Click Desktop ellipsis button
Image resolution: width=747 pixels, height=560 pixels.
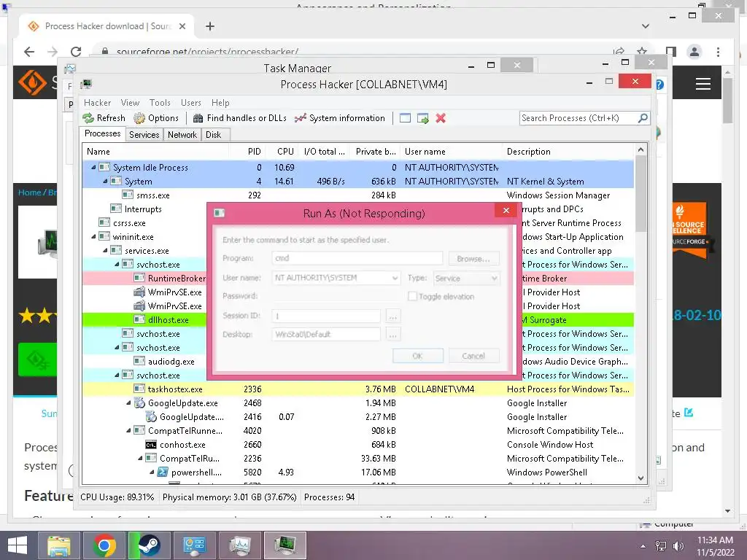tap(393, 334)
